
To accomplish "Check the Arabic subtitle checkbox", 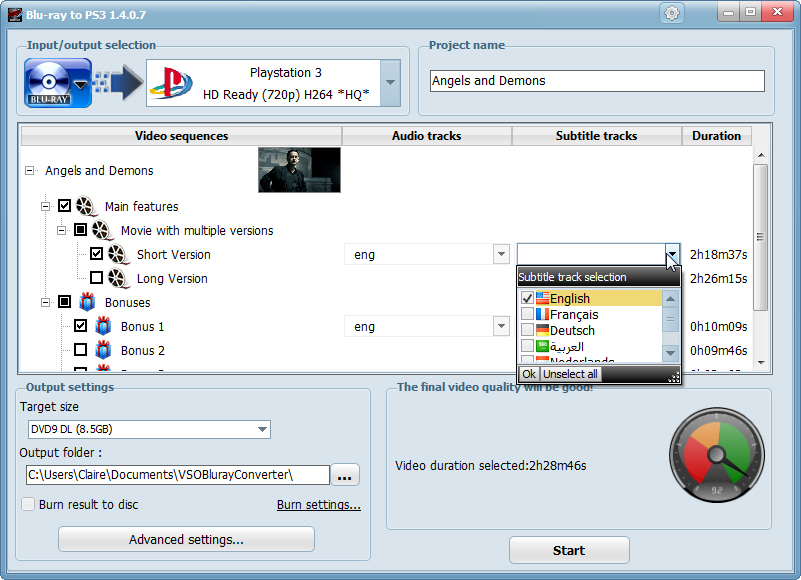I will (527, 346).
